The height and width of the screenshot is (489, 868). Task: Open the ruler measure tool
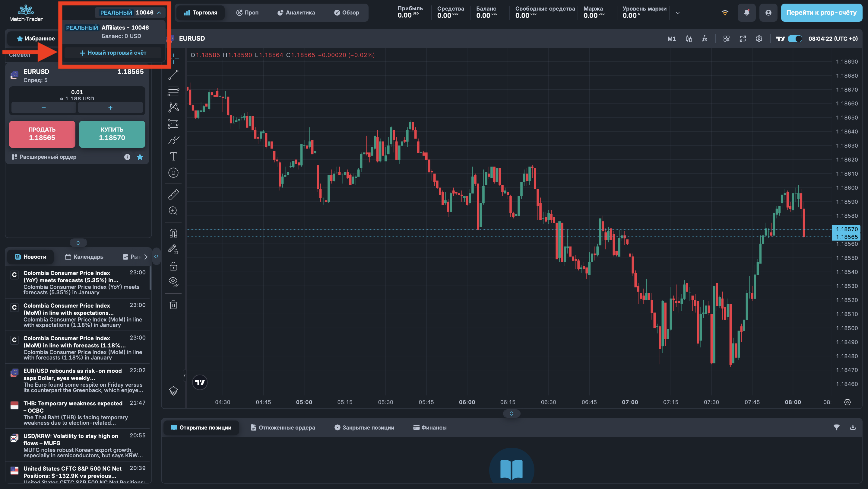click(x=173, y=195)
